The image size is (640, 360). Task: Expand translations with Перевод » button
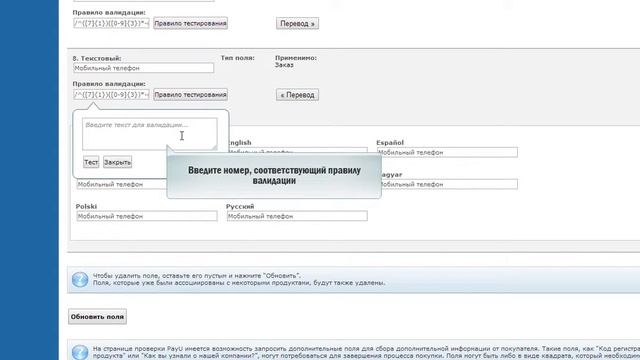coord(297,23)
